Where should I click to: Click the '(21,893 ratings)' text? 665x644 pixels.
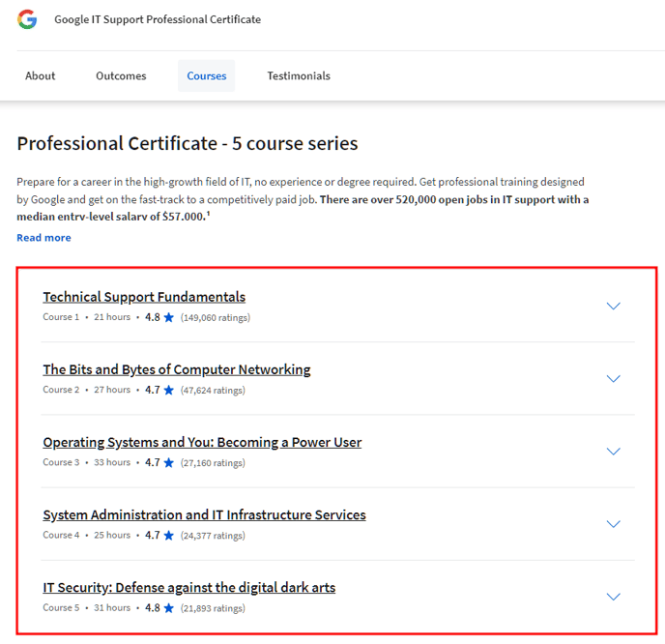click(x=213, y=608)
